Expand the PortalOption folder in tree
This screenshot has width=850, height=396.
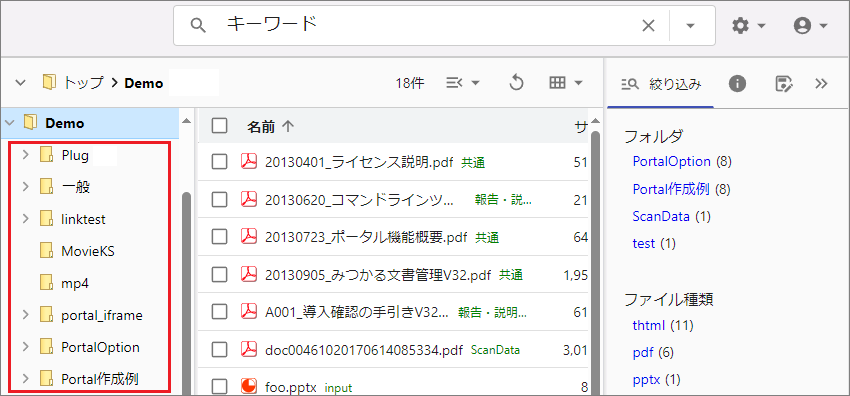[x=25, y=347]
